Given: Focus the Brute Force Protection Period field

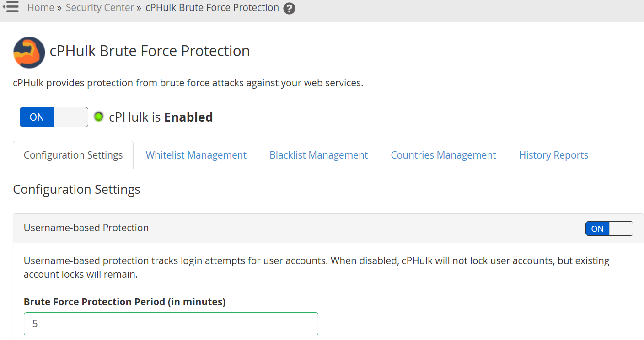Looking at the screenshot, I should tap(171, 324).
